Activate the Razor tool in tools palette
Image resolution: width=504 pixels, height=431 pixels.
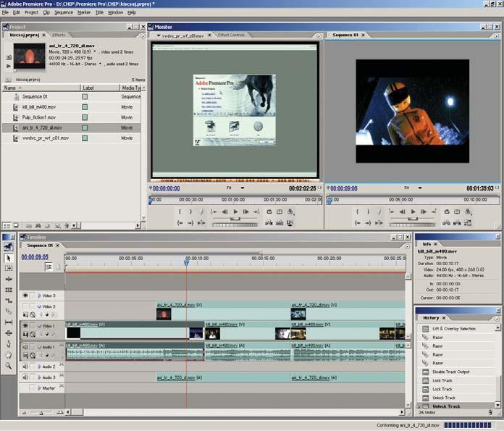[9, 311]
